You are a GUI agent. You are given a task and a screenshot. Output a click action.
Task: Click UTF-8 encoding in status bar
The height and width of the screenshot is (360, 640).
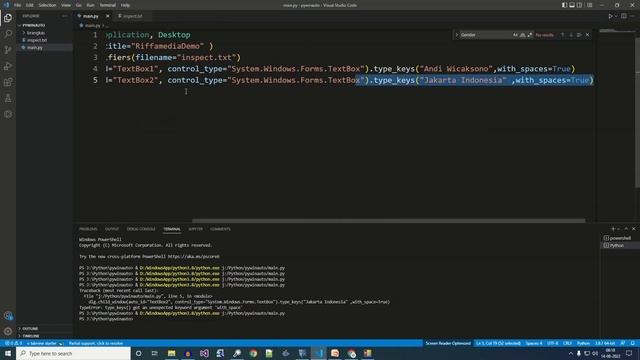point(552,343)
